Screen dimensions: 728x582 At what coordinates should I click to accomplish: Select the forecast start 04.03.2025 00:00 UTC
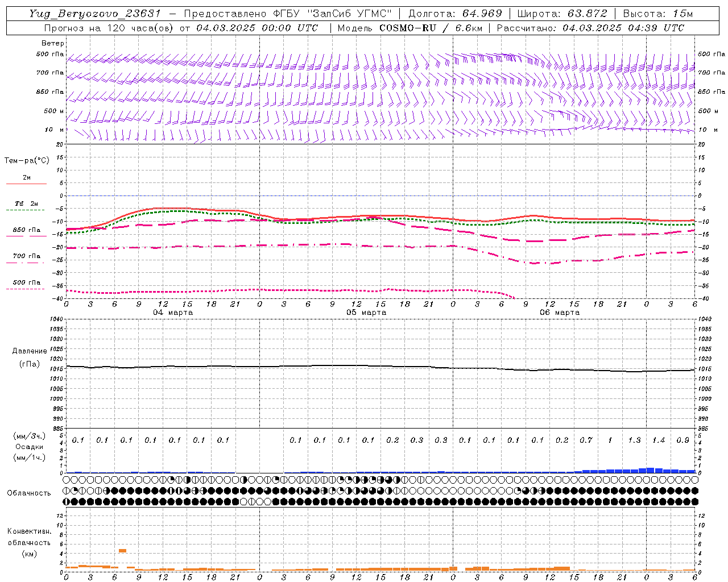[257, 28]
